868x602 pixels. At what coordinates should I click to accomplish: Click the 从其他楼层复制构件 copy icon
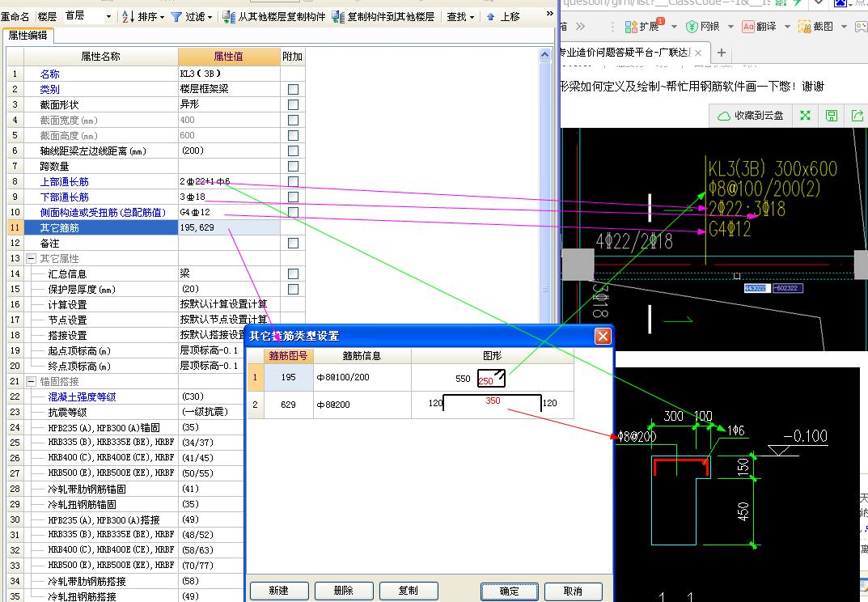[229, 17]
